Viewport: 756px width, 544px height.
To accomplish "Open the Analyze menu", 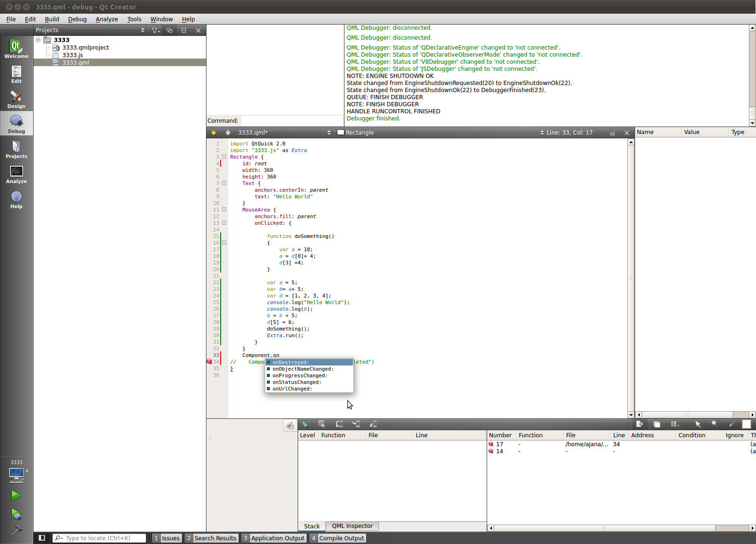I will pyautogui.click(x=107, y=19).
